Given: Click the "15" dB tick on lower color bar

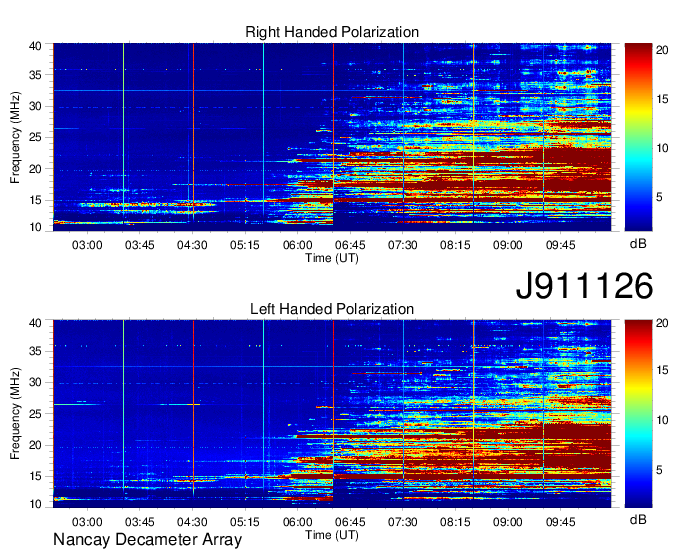Looking at the screenshot, I should [662, 371].
